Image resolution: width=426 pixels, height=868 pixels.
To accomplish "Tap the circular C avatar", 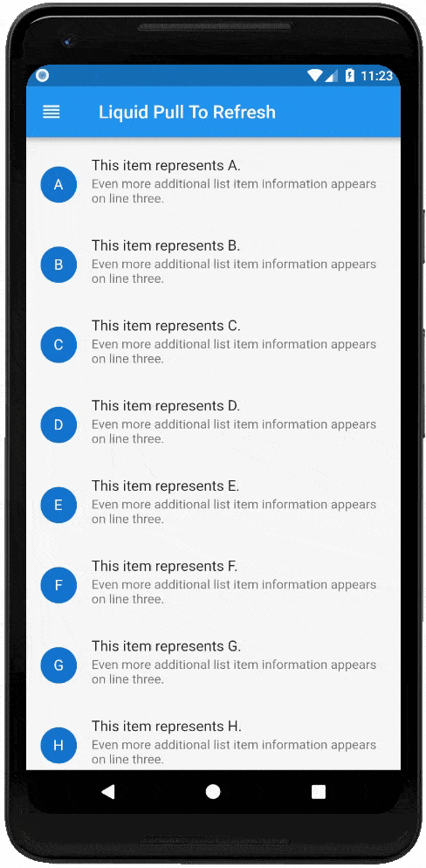I will [x=58, y=345].
